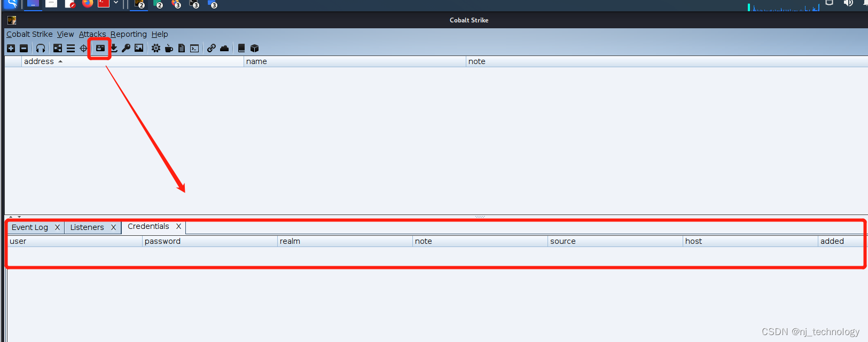Open Credentials via the ID card icon
The width and height of the screenshot is (868, 342).
tap(100, 48)
